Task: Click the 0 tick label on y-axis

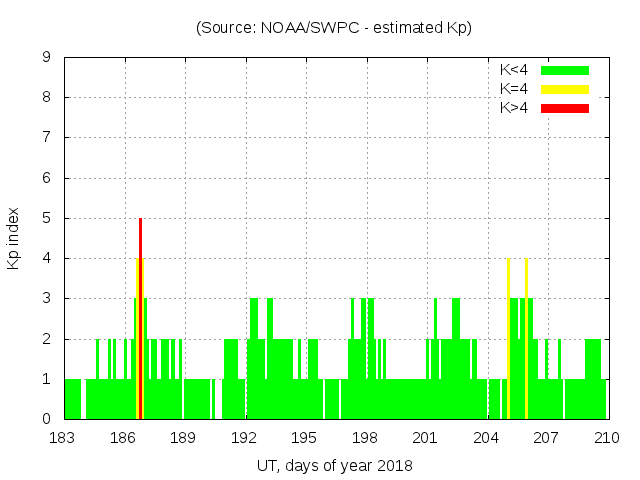Action: click(x=47, y=419)
